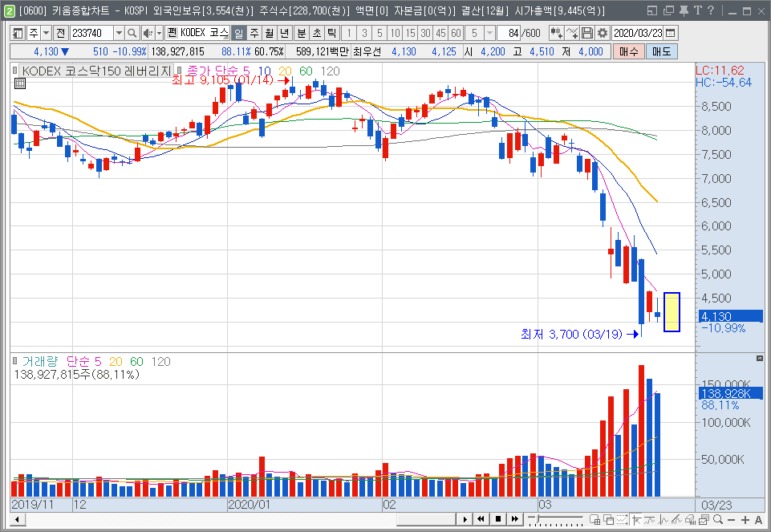Click the horizontal scrollbar thumb

426,520
